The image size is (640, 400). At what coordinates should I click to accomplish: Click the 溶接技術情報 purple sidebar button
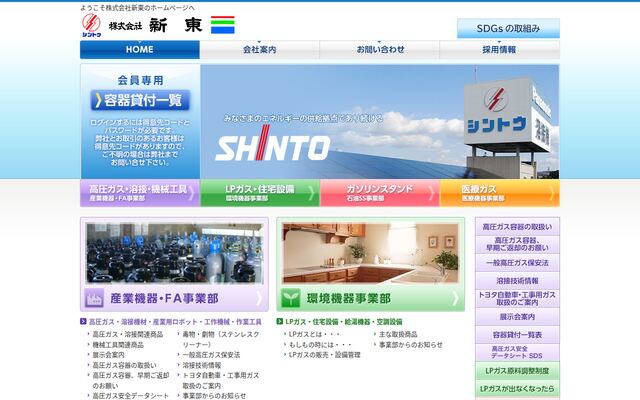coord(517,281)
